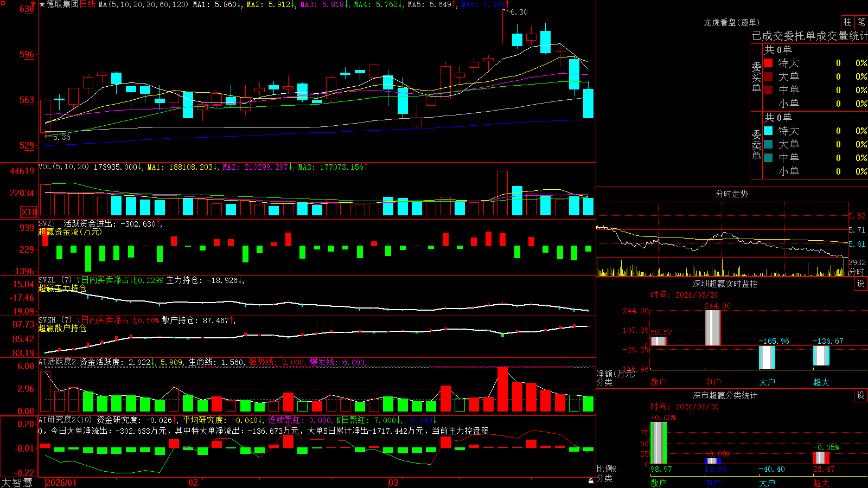Click the lock icon on the timeline
The image size is (868, 488).
[591, 481]
